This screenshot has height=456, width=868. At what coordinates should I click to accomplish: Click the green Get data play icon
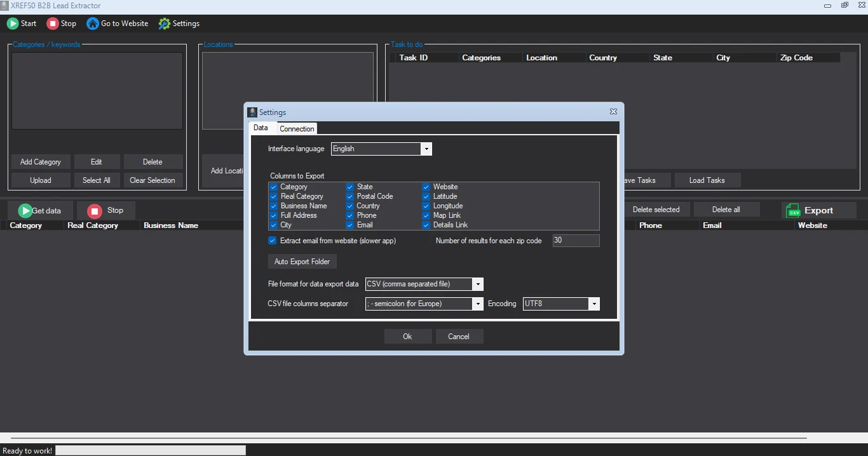(25, 211)
